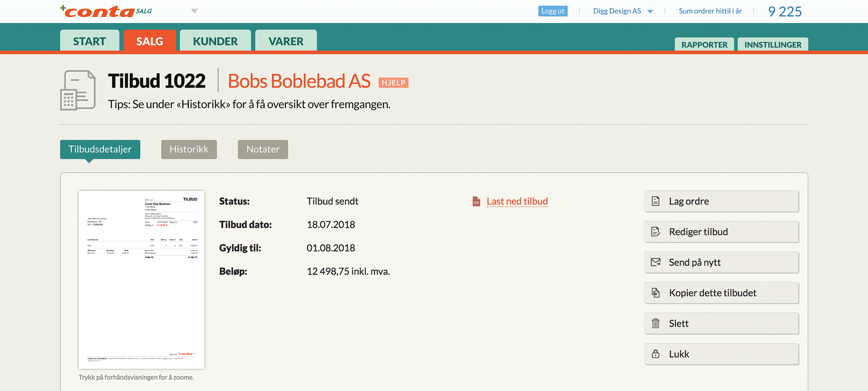Click the Tilbud sendt status value
The width and height of the screenshot is (868, 391).
click(x=332, y=201)
